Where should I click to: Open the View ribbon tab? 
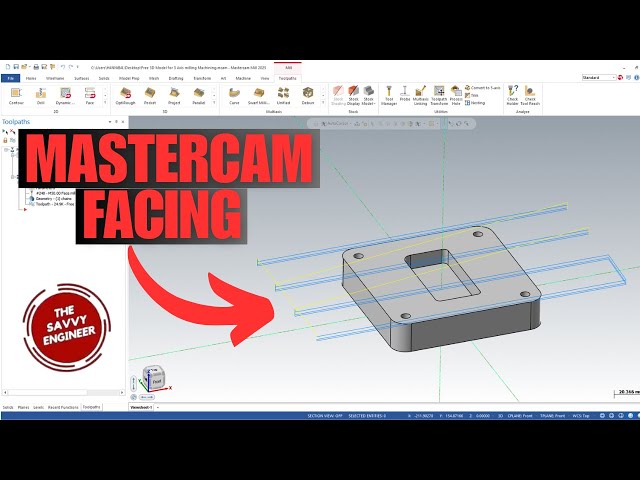265,78
